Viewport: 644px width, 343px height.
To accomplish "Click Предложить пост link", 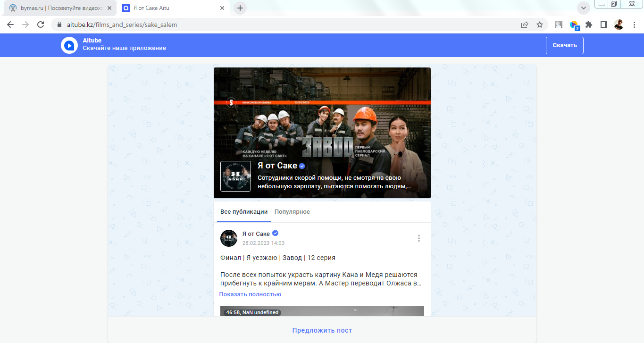I will tap(322, 330).
